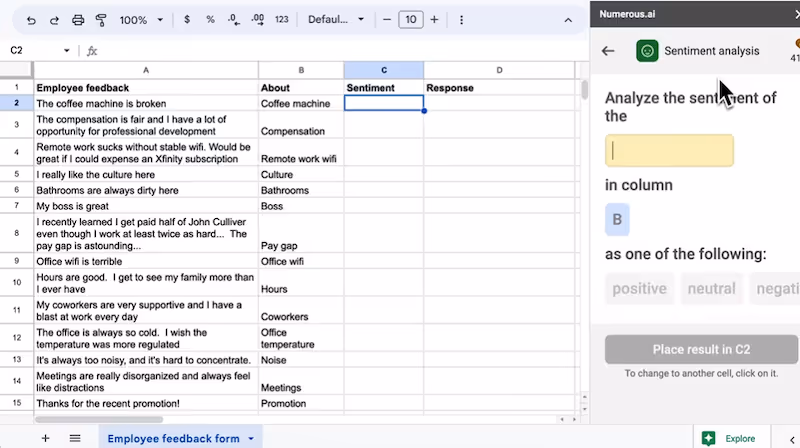
Task: Click the yellow input field in sidebar
Action: pyautogui.click(x=669, y=151)
